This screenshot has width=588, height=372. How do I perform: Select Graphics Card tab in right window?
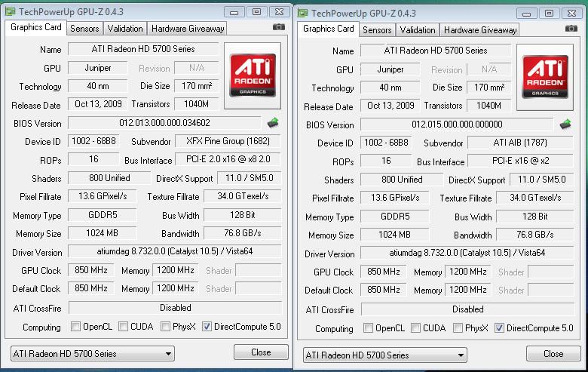pos(329,29)
